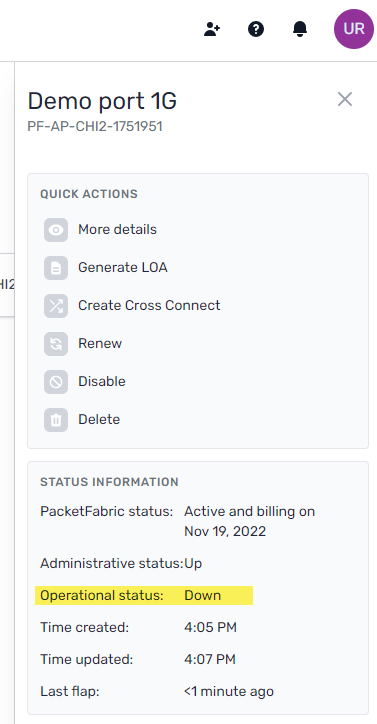Click the Renew refresh icon
Viewport: 377px width, 724px height.
[x=56, y=344]
